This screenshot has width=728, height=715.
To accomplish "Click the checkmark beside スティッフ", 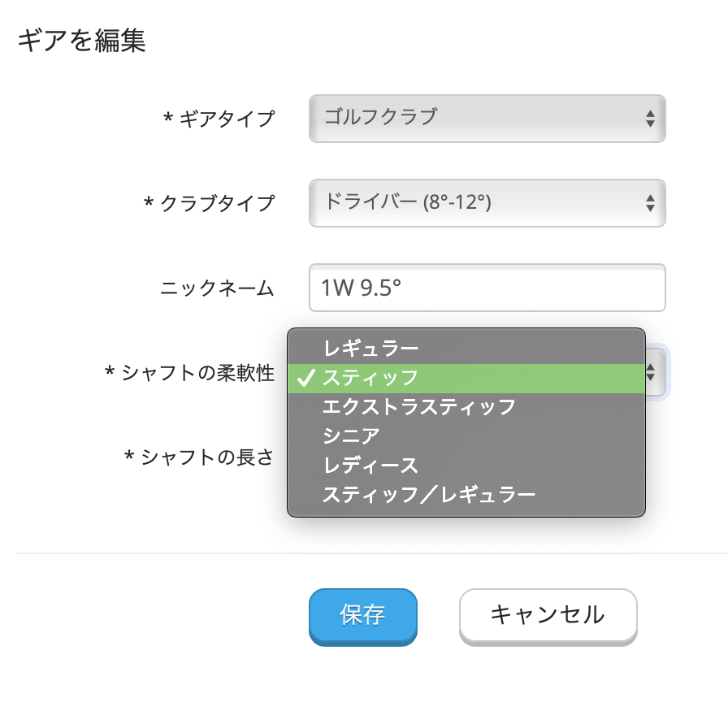I will (306, 378).
